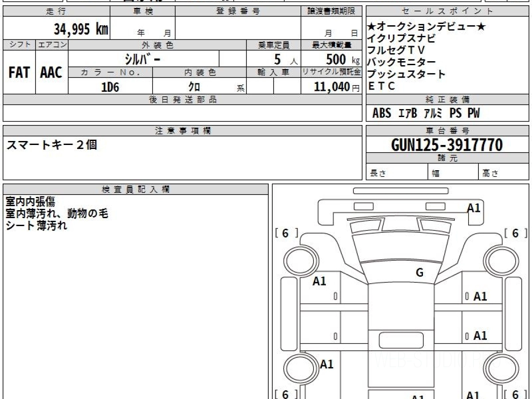The image size is (532, 399).
Task: Click the G mark on the windshield
Action: [x=419, y=273]
